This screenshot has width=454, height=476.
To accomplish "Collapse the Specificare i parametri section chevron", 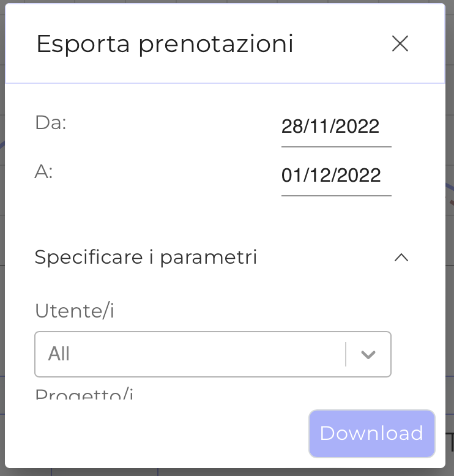I will 401,258.
